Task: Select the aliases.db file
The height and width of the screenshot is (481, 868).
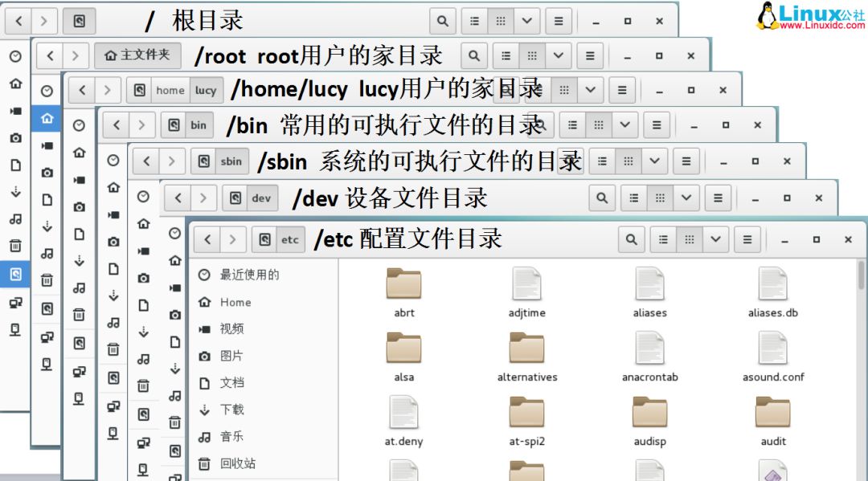Action: 773,292
